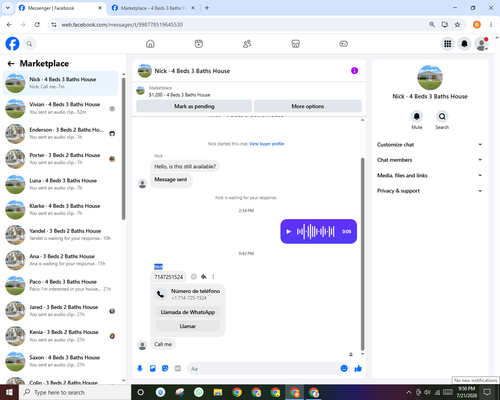Click Llamada de WhatsApp button

tap(188, 312)
